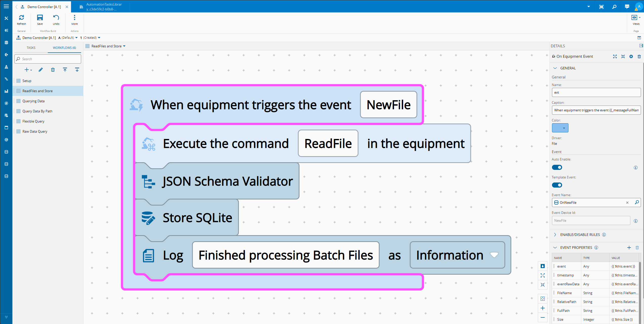
Task: Collapse the EVENT PROPERTIES section
Action: click(x=555, y=248)
